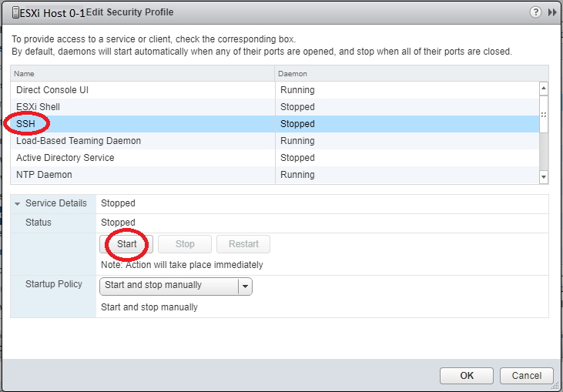This screenshot has height=392, width=563.
Task: Click the Startup Policy label
Action: pos(54,284)
